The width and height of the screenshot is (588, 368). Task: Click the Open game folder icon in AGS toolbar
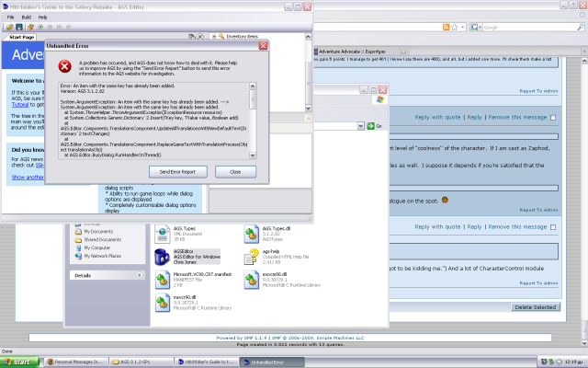click(10, 27)
